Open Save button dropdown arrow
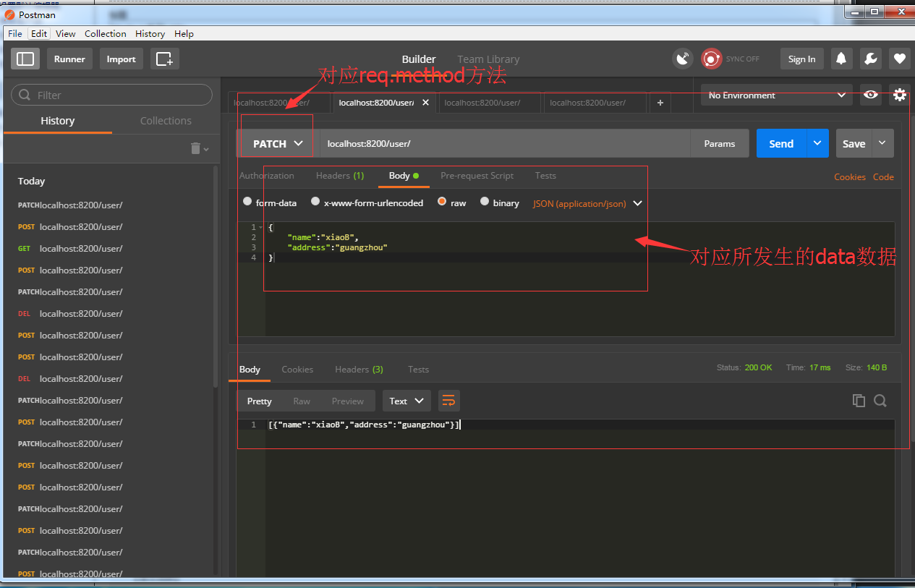915x588 pixels. 882,143
